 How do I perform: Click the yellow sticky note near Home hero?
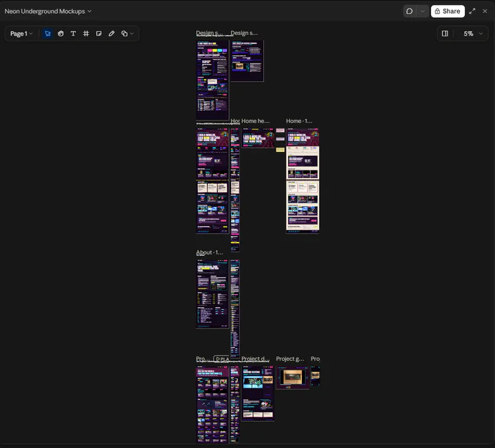[280, 150]
